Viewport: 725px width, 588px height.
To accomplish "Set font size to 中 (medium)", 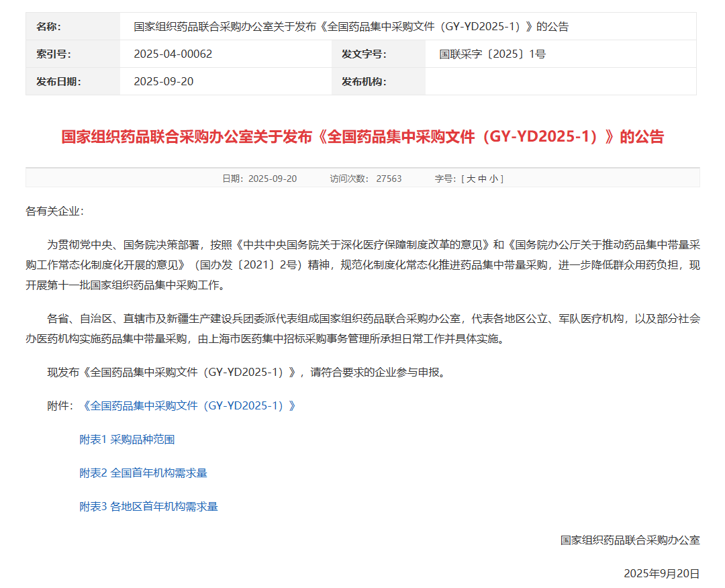I will pyautogui.click(x=482, y=179).
